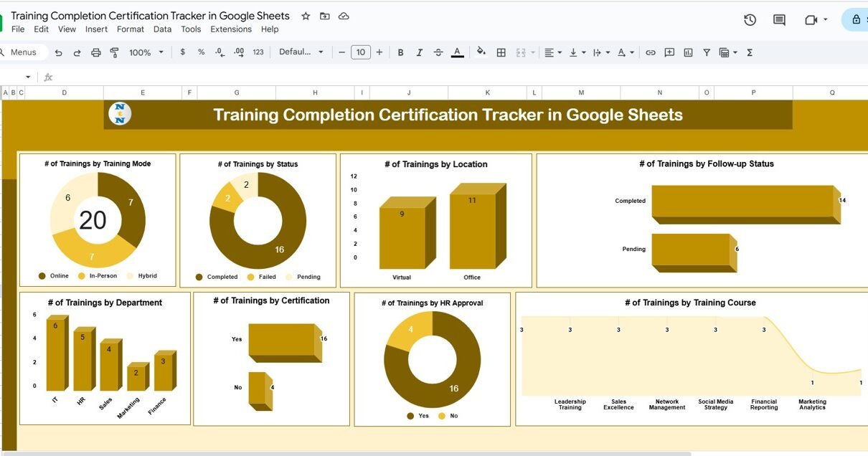Click the Google Sheets logo
Viewport: 868px width, 456px height.
(2, 22)
